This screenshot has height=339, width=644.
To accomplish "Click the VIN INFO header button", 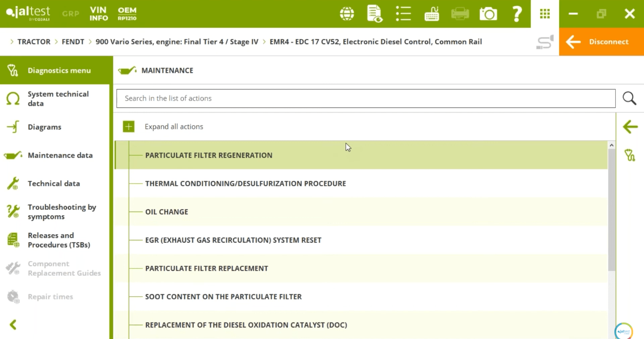I will 99,14.
